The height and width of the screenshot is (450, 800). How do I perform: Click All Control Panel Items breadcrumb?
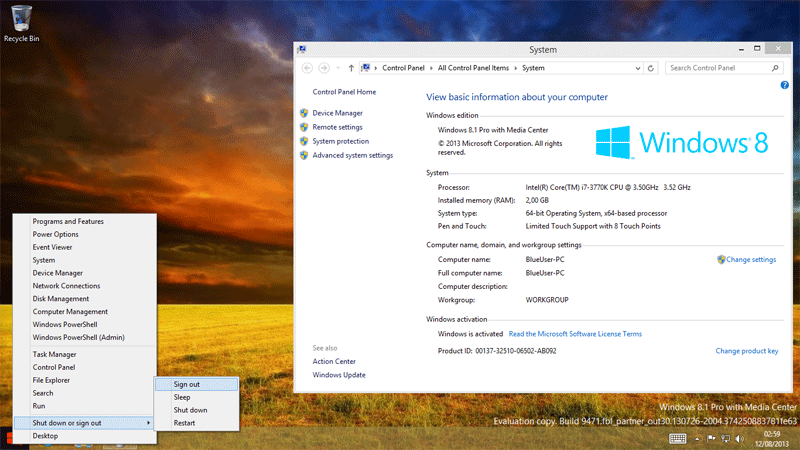coord(473,68)
